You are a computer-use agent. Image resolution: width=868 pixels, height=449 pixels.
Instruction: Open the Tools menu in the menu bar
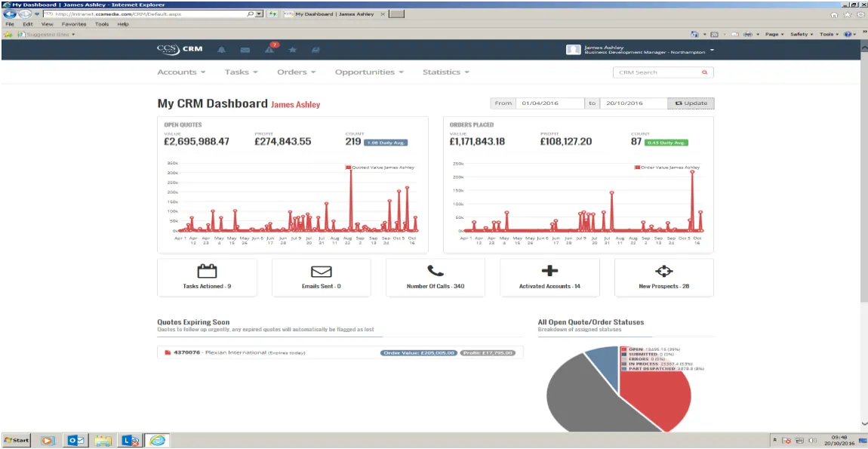coord(102,24)
